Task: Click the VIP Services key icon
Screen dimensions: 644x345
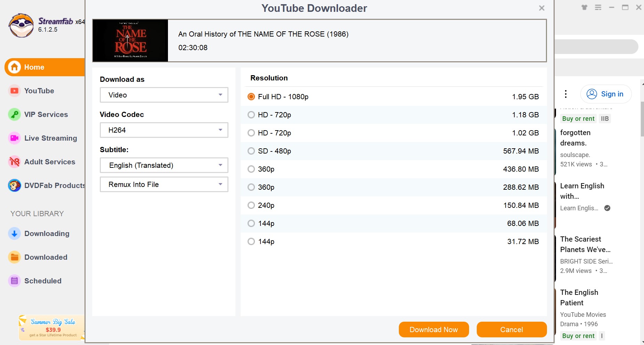Action: [x=14, y=115]
